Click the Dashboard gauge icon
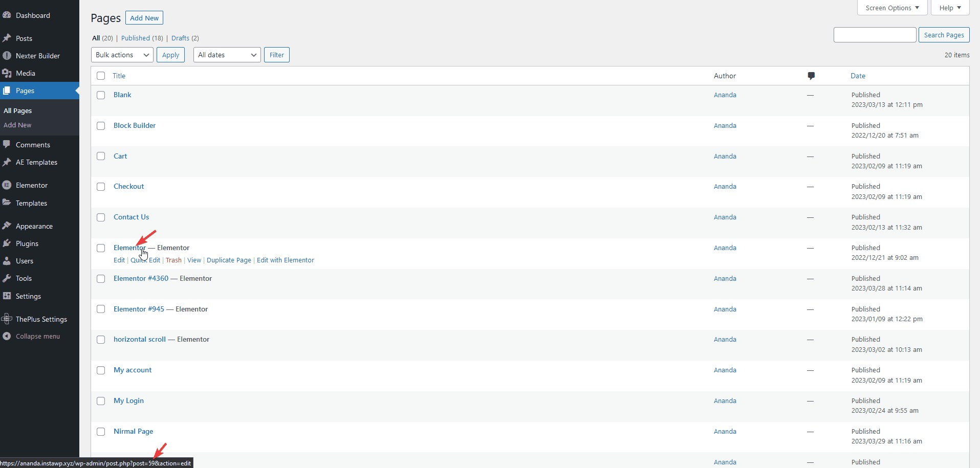 click(x=7, y=15)
